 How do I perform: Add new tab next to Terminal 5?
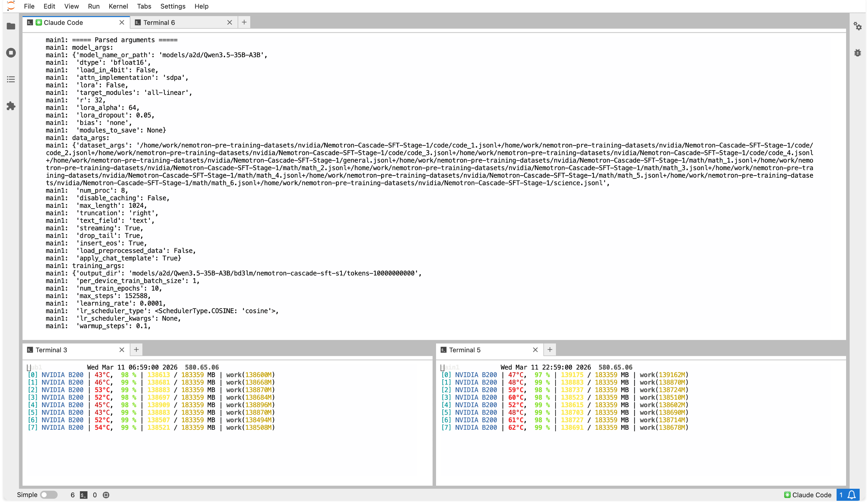550,350
